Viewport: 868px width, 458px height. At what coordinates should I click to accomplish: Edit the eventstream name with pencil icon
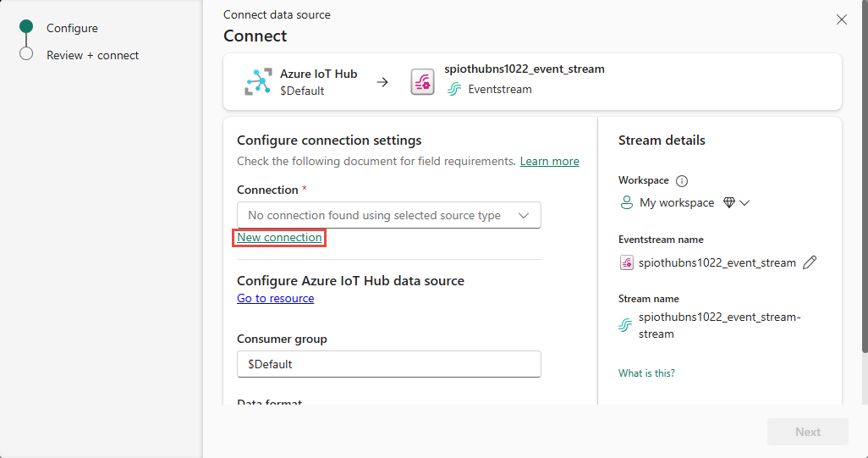tap(810, 262)
